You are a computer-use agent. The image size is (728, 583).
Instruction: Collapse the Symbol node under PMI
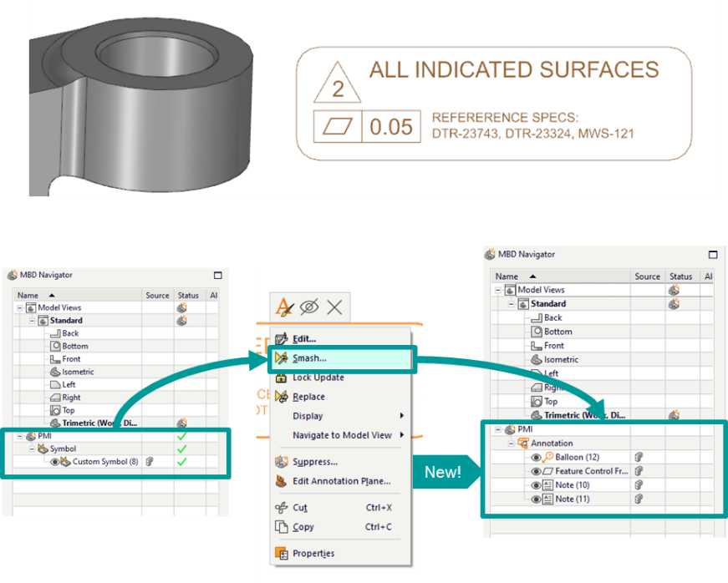33,449
